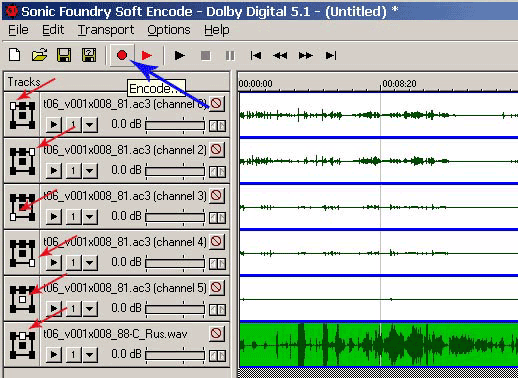Open source channel dropdown on channel 4 track

(90, 263)
